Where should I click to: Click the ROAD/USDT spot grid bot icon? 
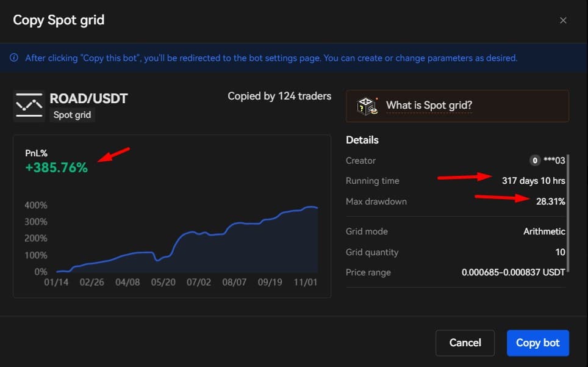[x=29, y=106]
